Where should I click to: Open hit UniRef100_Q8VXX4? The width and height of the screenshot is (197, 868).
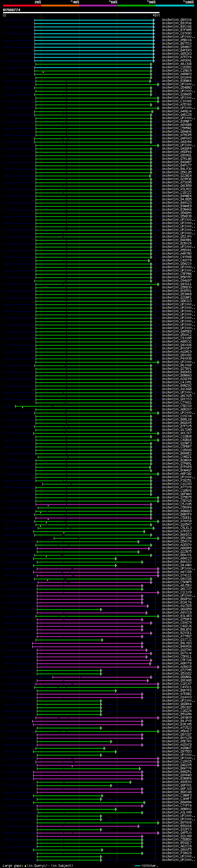[177, 20]
